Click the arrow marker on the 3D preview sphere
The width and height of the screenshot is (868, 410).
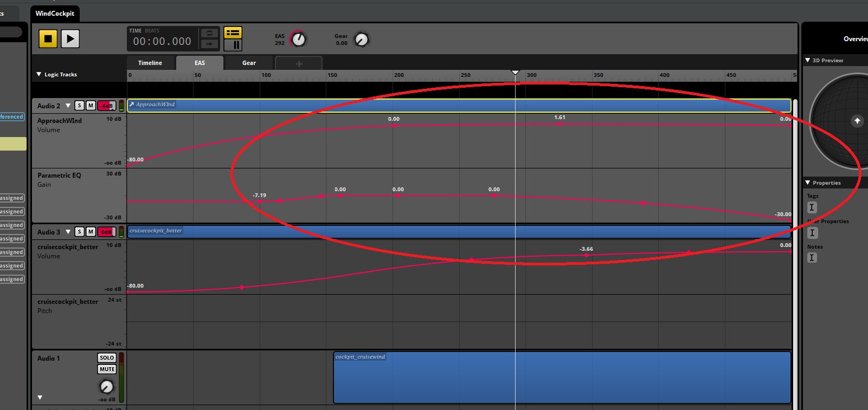tap(857, 121)
